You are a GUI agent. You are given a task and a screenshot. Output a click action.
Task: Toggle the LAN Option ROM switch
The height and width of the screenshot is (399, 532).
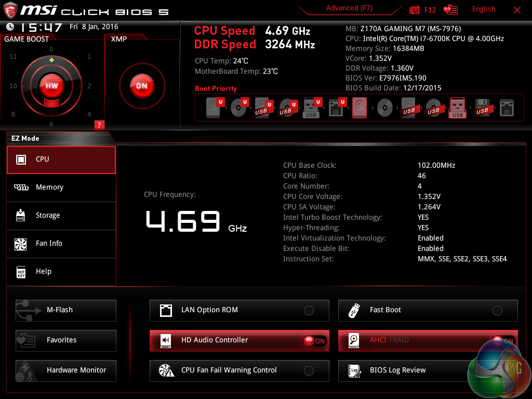[309, 311]
